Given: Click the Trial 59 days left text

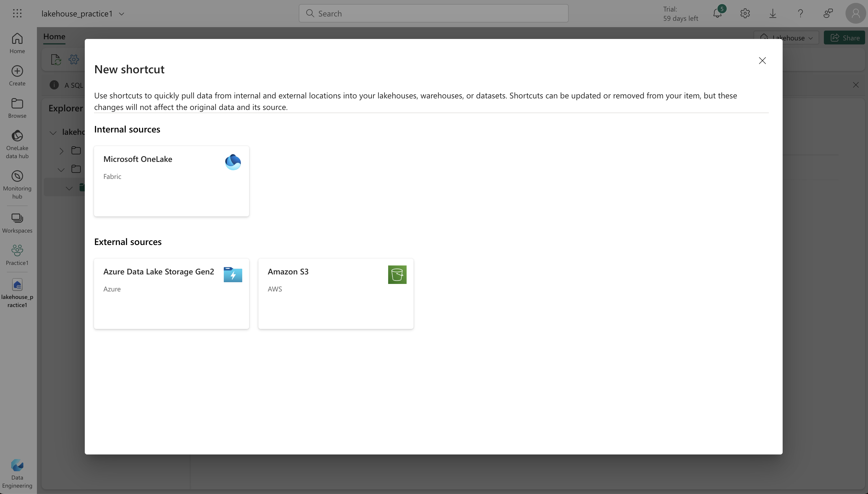Looking at the screenshot, I should tap(680, 14).
